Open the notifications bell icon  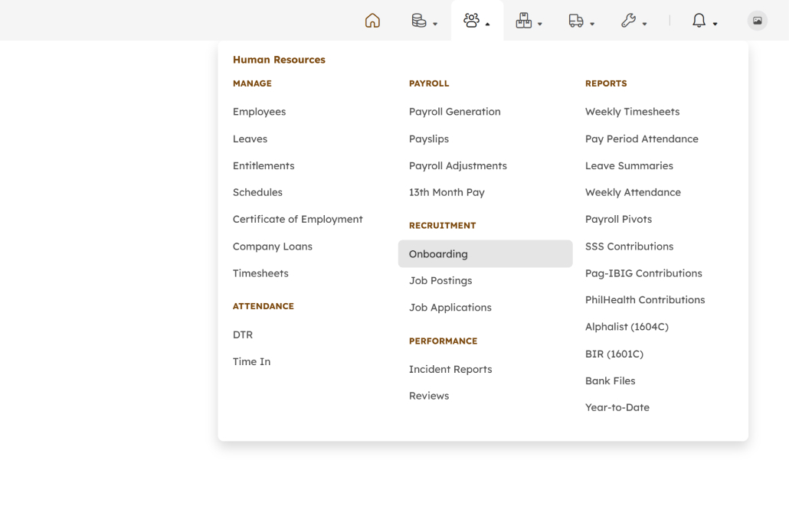click(x=699, y=21)
